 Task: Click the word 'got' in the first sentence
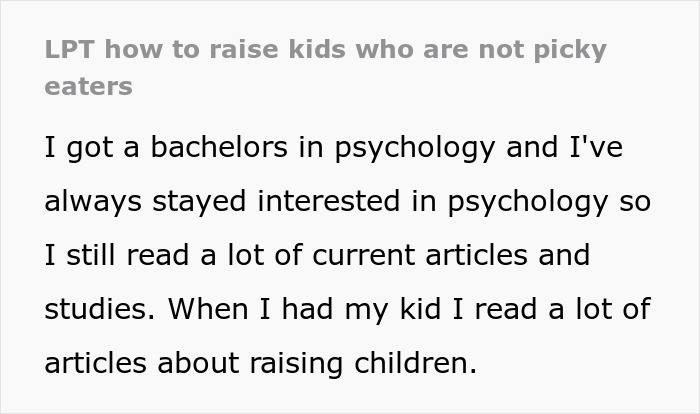pos(93,148)
